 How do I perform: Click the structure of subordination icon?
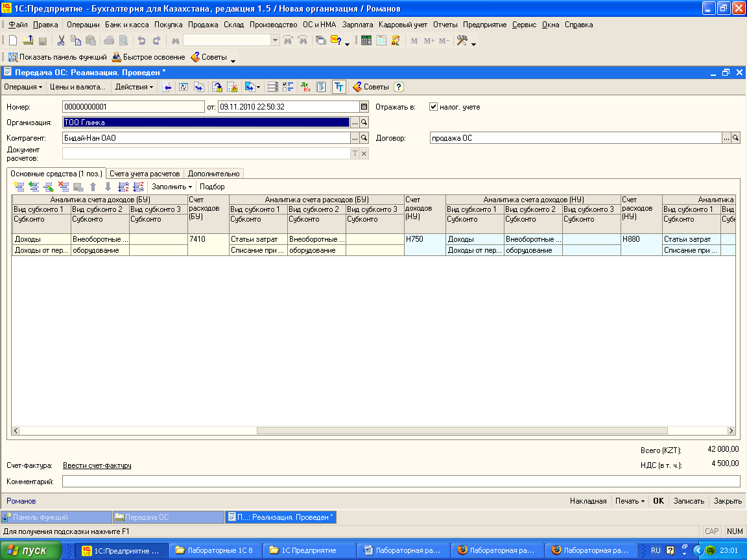[x=288, y=87]
